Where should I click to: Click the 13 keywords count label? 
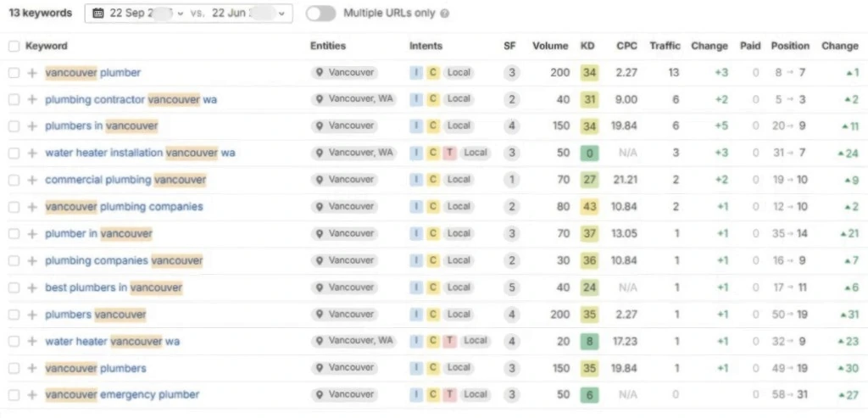[41, 14]
